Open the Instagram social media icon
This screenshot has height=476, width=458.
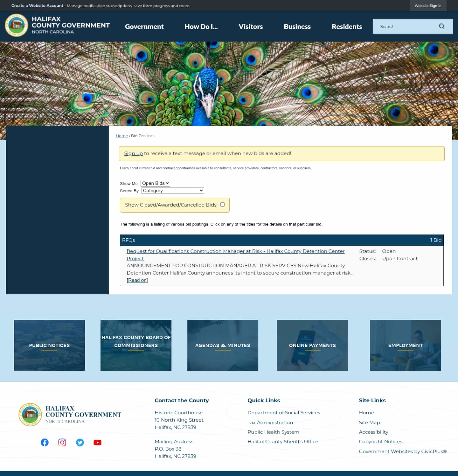tap(62, 442)
